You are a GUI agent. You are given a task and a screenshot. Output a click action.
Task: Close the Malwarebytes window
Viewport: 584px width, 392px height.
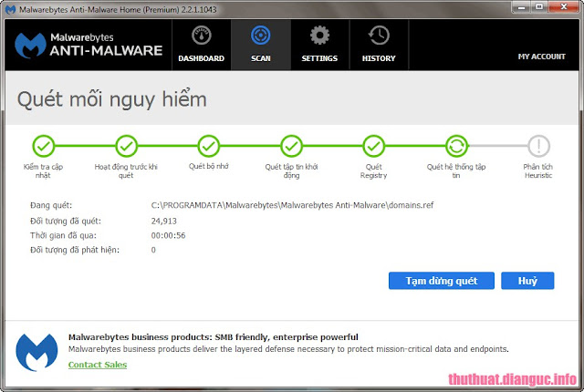pyautogui.click(x=564, y=6)
